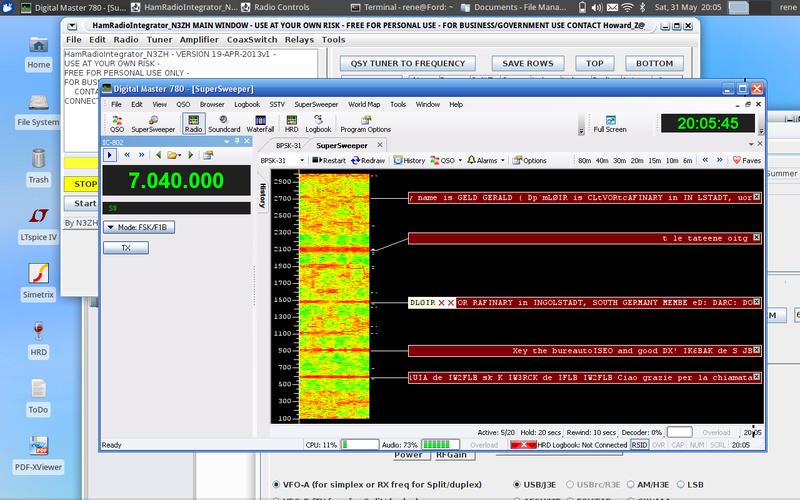The image size is (800, 500).
Task: Open the QSO toolbar icon in Digital Master
Action: [117, 124]
